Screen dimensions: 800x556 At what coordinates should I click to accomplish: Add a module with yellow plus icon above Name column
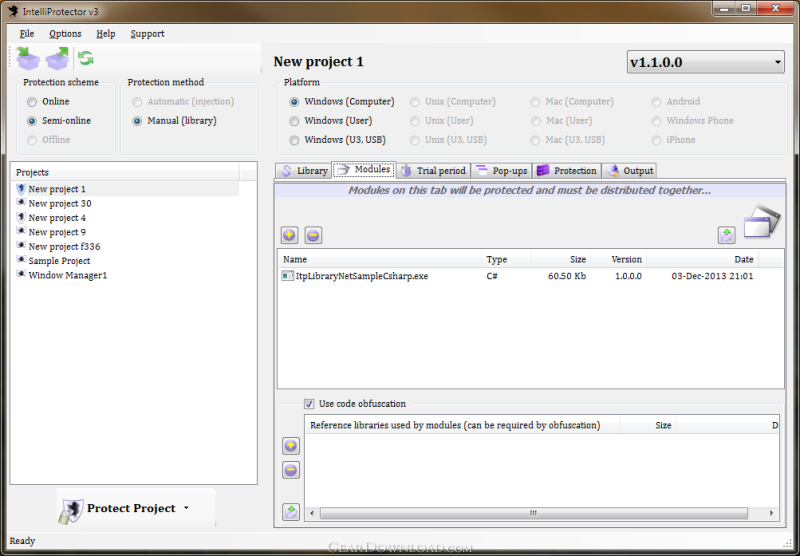[x=289, y=235]
